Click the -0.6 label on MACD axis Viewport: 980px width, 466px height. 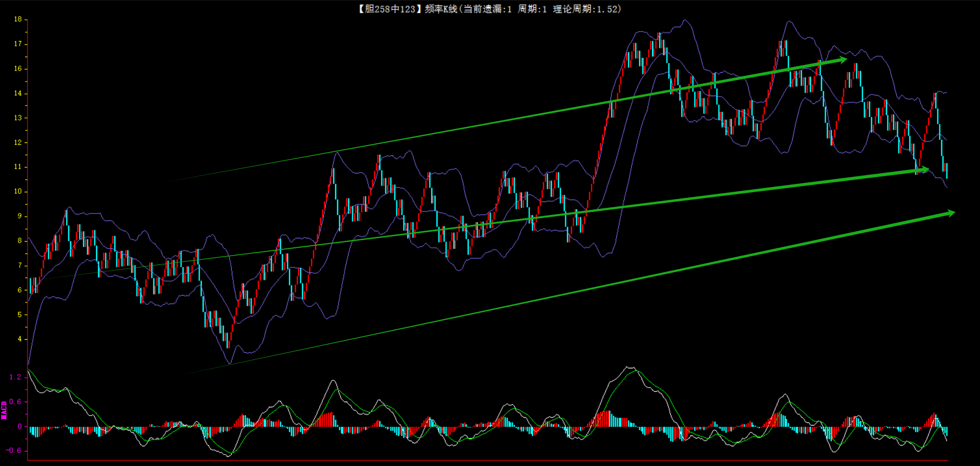14,450
